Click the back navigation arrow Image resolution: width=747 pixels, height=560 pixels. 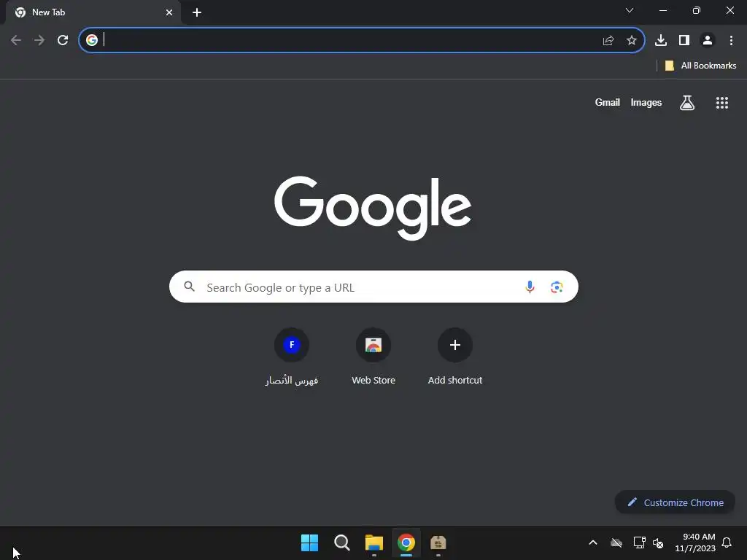[16, 40]
